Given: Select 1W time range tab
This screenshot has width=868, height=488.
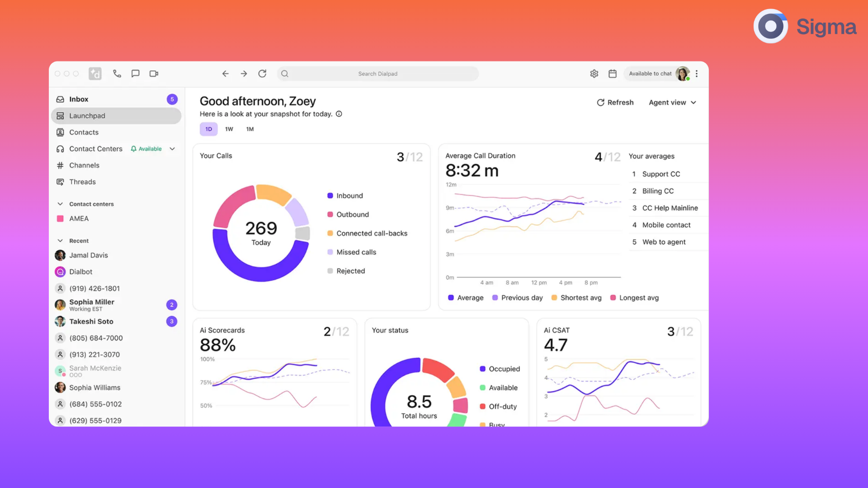Looking at the screenshot, I should click(229, 129).
